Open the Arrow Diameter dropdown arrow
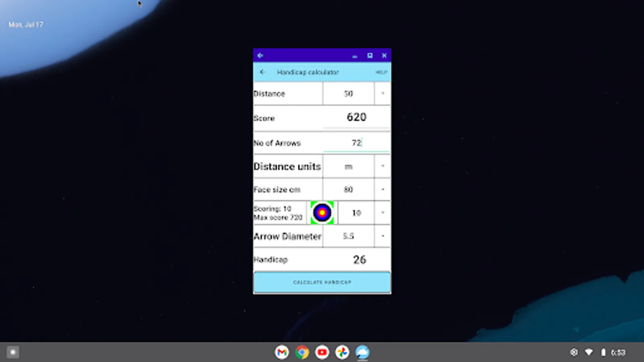Screen dimensions: 644x362 pos(382,236)
